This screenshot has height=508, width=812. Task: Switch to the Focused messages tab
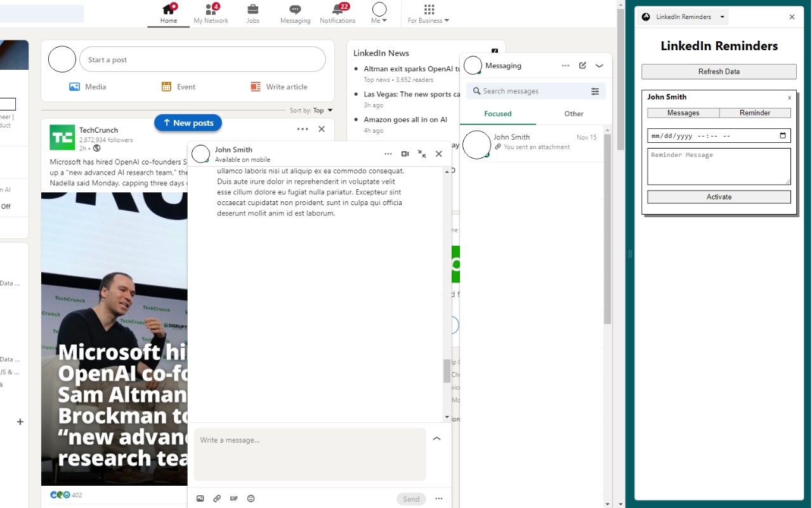coord(498,114)
